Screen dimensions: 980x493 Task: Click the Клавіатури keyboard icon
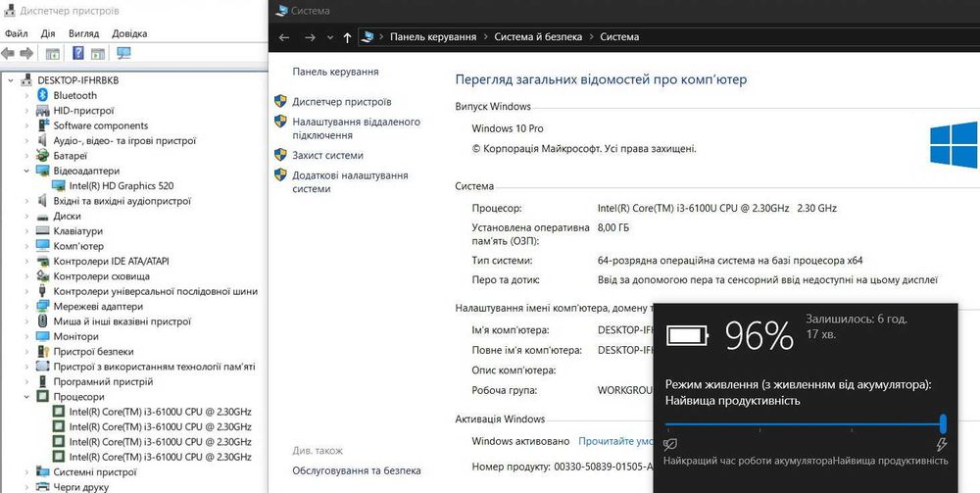(42, 231)
